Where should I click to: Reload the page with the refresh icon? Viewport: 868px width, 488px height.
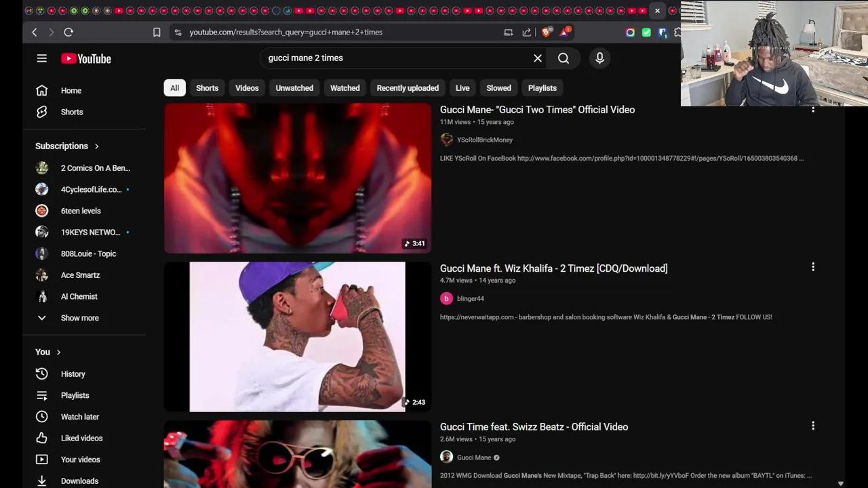68,32
